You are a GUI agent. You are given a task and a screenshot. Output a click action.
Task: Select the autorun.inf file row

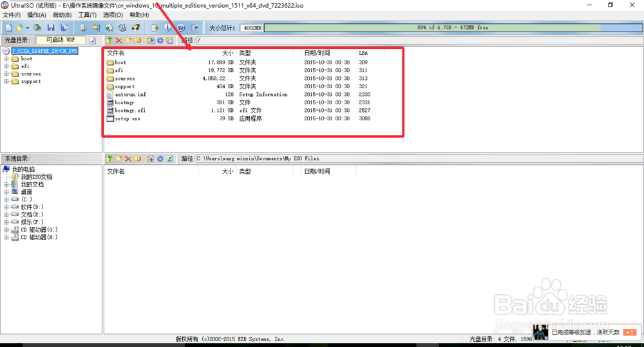pos(238,95)
